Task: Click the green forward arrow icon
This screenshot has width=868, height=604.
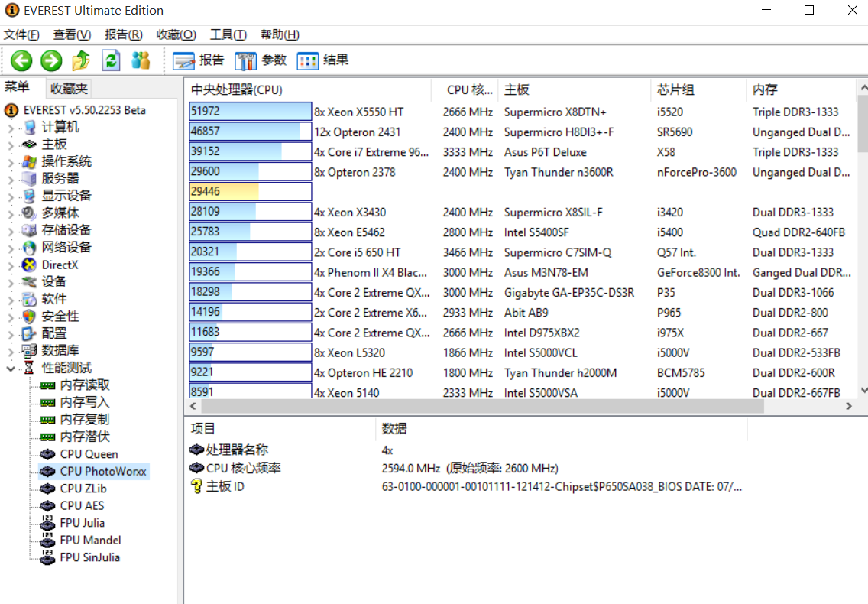Action: pyautogui.click(x=51, y=60)
